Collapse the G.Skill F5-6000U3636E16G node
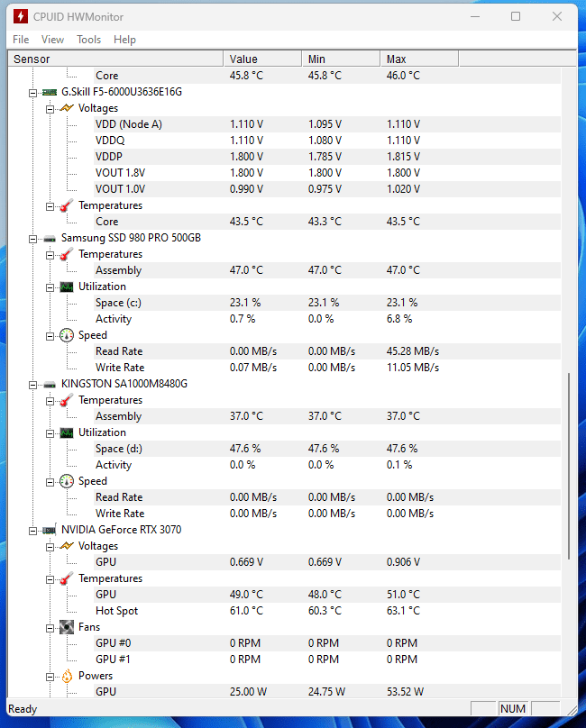Screen dimensions: 586x728 point(32,93)
